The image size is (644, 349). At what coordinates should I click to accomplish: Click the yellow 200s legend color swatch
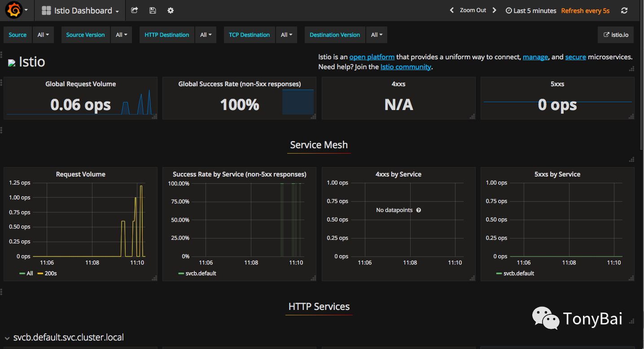tap(40, 273)
